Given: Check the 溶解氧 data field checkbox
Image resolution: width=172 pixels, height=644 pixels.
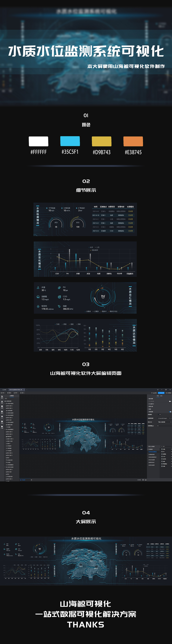Looking at the screenshot, I should coord(162,454).
